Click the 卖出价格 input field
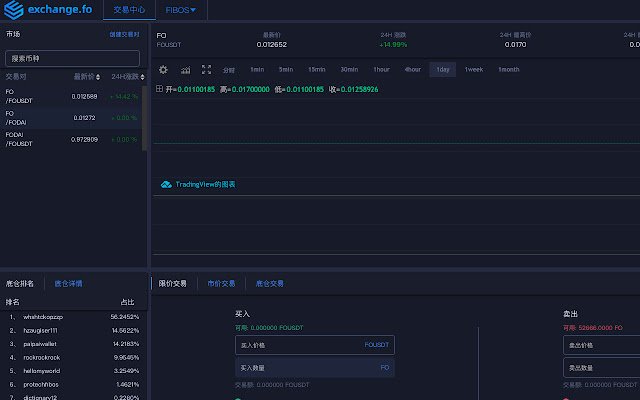This screenshot has height=400, width=640. (601, 345)
